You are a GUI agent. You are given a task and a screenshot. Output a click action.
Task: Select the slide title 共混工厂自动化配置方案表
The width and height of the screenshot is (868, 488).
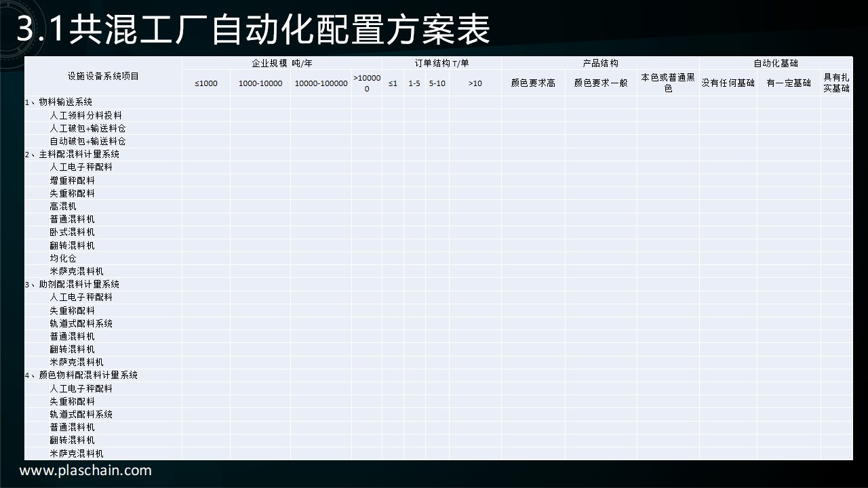point(252,29)
